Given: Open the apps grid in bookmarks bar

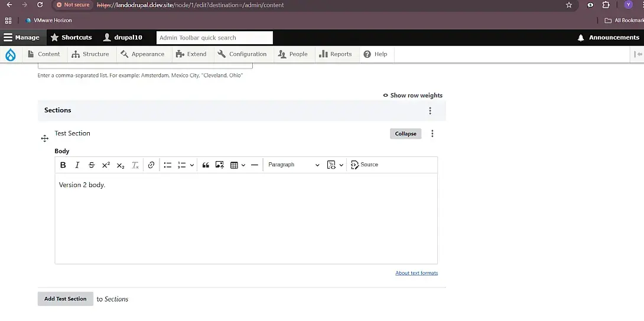Looking at the screenshot, I should click(x=8, y=21).
